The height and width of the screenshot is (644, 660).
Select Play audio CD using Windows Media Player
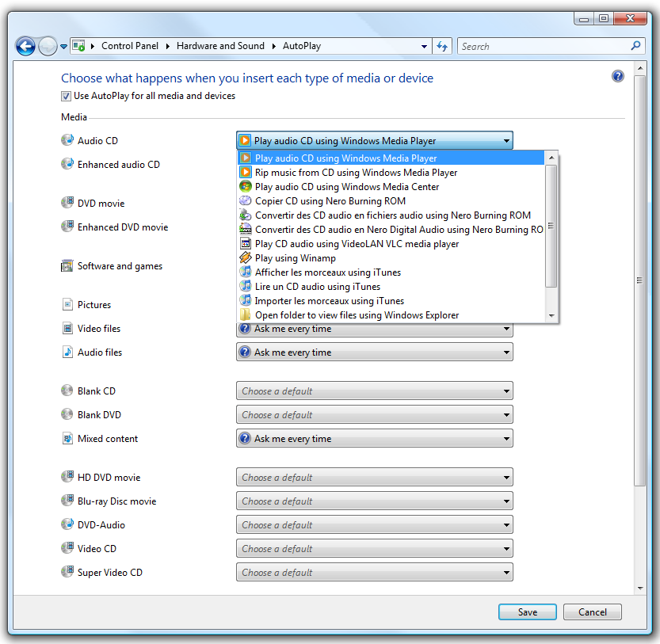(391, 158)
